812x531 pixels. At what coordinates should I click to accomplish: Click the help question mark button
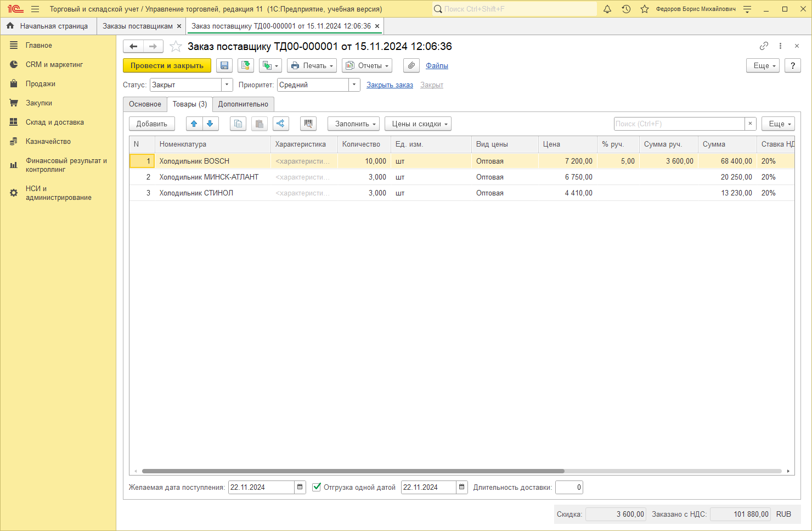792,65
